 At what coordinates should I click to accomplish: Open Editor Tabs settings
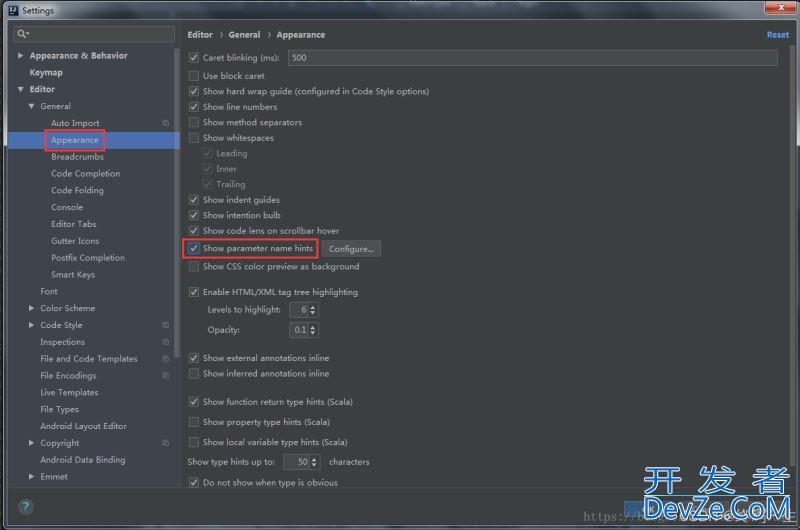[x=73, y=224]
